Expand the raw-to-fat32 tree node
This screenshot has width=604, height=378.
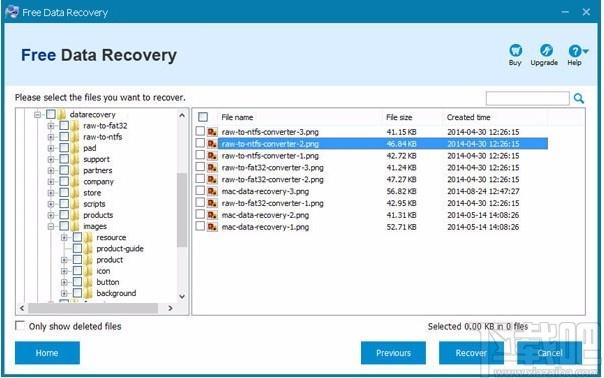click(x=51, y=126)
